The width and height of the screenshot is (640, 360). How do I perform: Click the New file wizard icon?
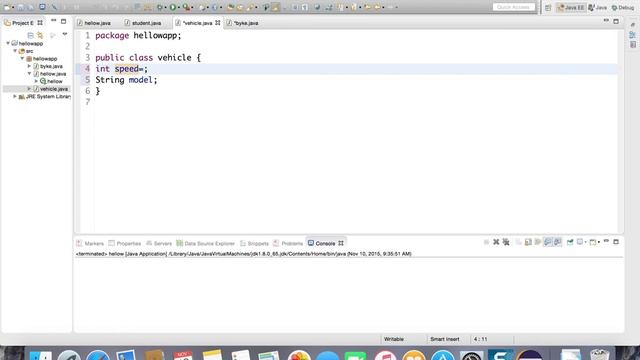[x=7, y=7]
